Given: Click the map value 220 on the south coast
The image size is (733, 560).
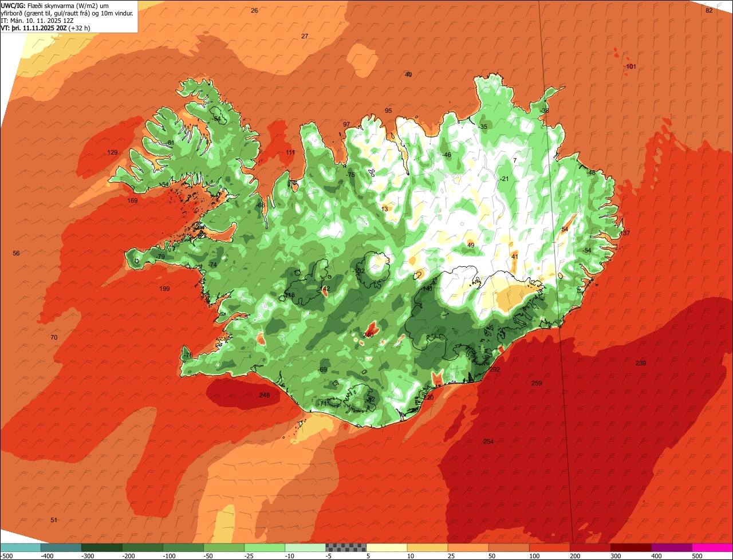Looking at the screenshot, I should (x=428, y=398).
